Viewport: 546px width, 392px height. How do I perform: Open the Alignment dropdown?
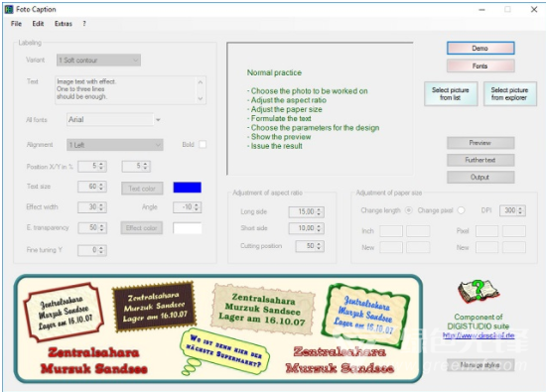point(115,145)
